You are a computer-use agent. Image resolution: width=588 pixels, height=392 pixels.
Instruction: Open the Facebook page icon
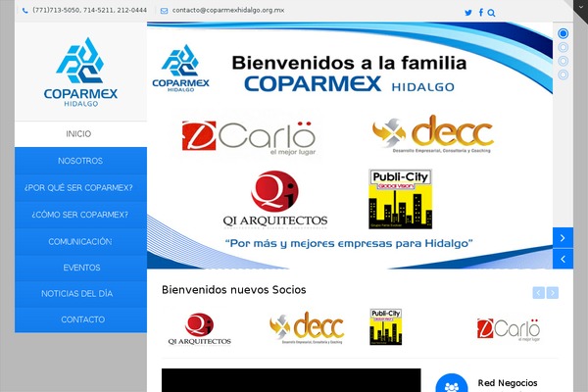[x=481, y=13]
